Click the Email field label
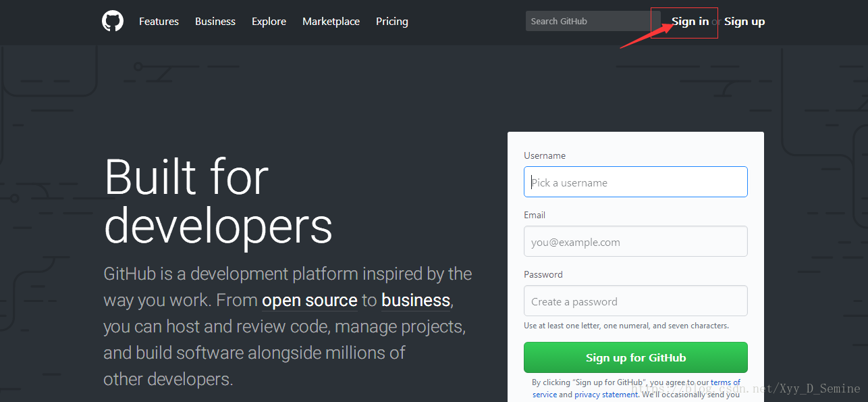 click(x=535, y=215)
